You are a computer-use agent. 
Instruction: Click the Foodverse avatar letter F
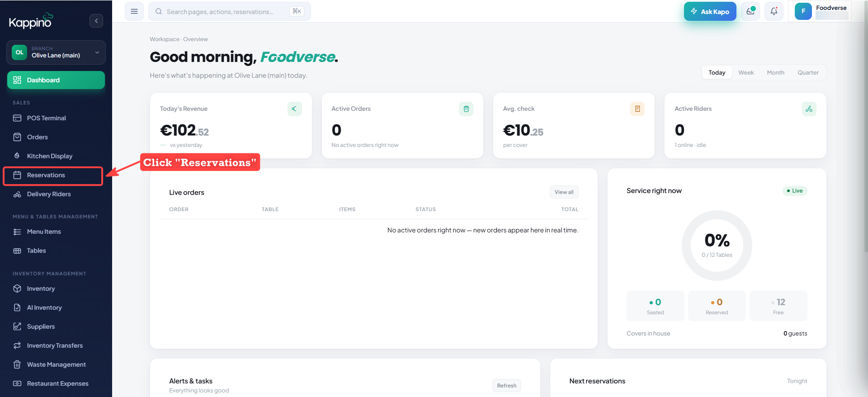pyautogui.click(x=803, y=11)
